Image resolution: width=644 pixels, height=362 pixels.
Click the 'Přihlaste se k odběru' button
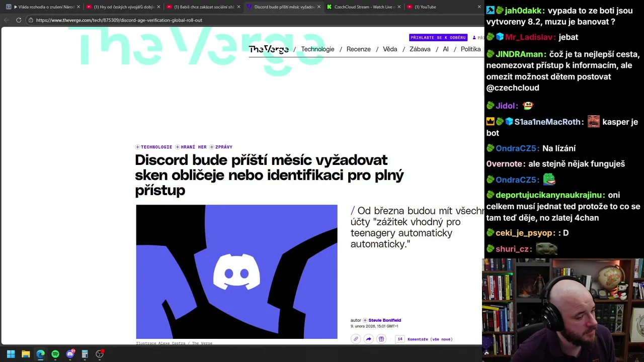tap(438, 38)
